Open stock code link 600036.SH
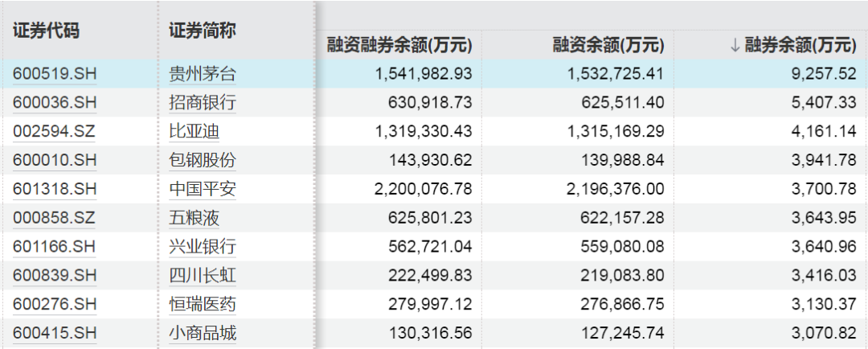The height and width of the screenshot is (349, 868). pyautogui.click(x=55, y=102)
